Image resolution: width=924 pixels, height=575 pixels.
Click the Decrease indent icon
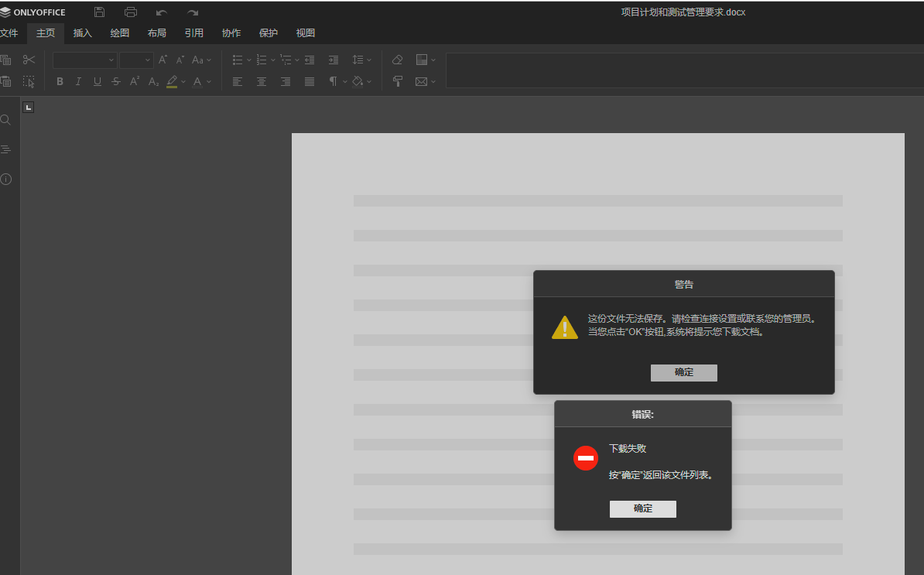(310, 60)
